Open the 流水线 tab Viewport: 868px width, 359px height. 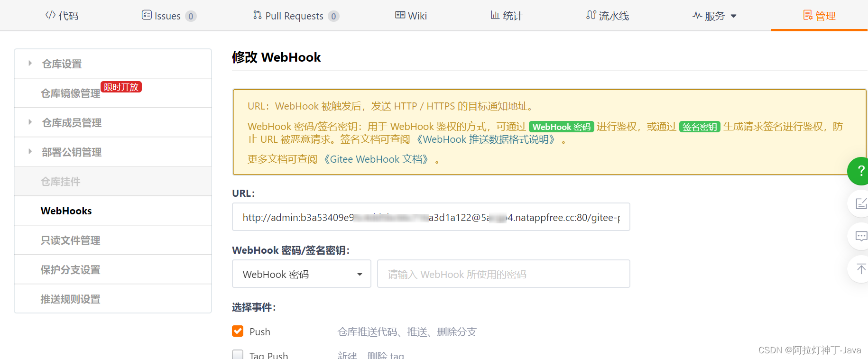(x=608, y=16)
